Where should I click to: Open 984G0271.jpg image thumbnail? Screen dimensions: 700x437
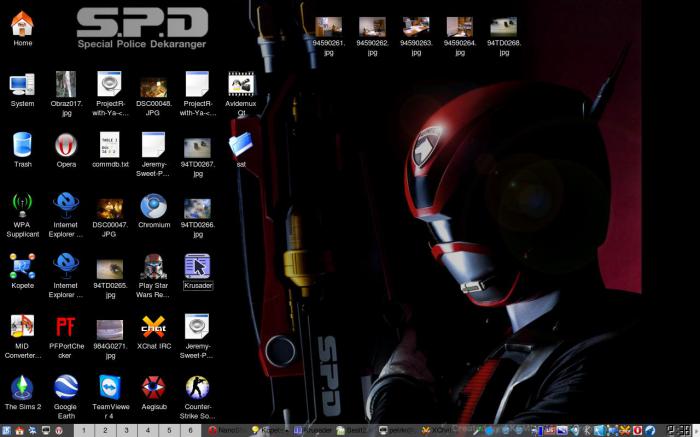(110, 338)
